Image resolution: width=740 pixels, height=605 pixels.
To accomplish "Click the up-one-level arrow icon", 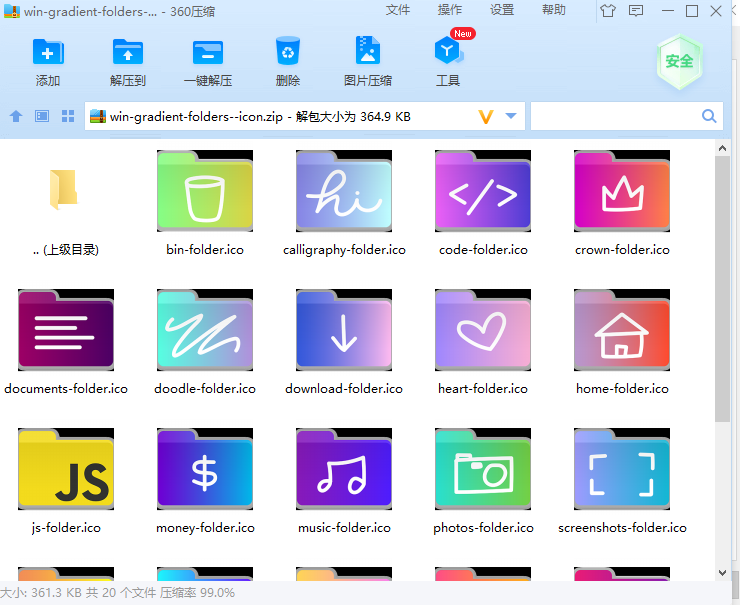I will (16, 116).
